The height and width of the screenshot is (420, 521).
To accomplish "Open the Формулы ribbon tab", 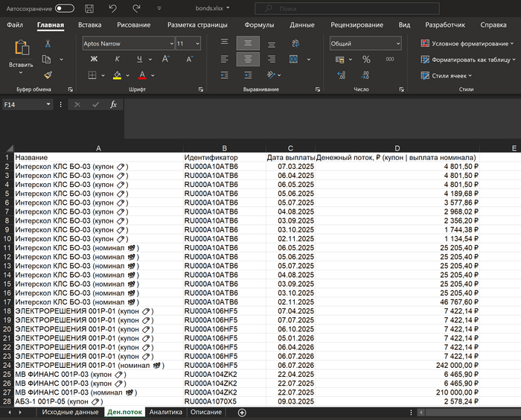I will 259,25.
